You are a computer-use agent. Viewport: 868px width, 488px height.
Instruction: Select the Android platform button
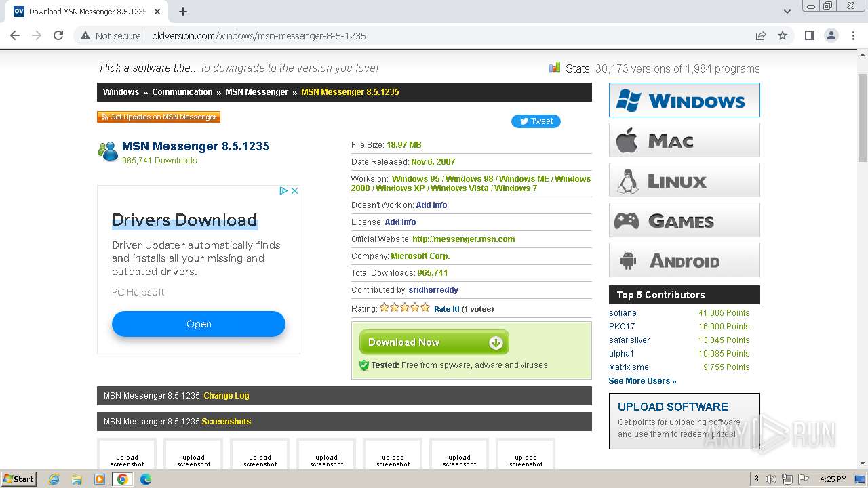[684, 260]
